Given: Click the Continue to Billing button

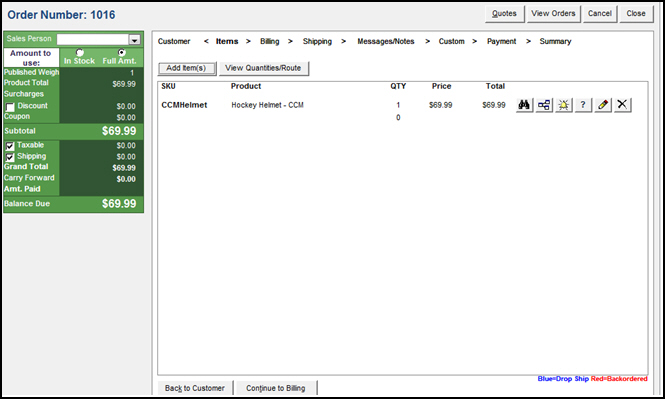Looking at the screenshot, I should 276,388.
